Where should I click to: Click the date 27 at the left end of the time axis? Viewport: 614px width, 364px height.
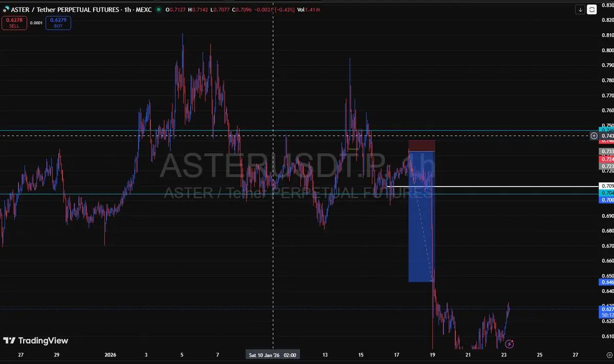(x=20, y=354)
